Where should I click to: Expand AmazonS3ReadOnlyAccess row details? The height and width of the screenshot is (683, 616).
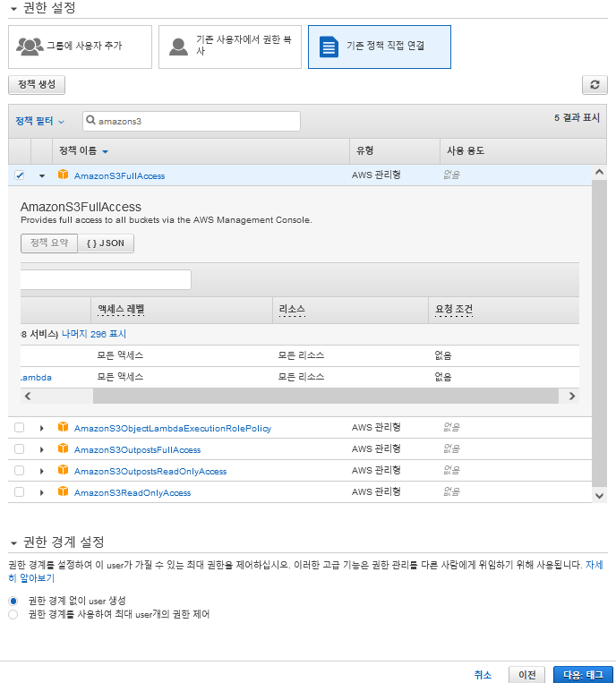(42, 492)
